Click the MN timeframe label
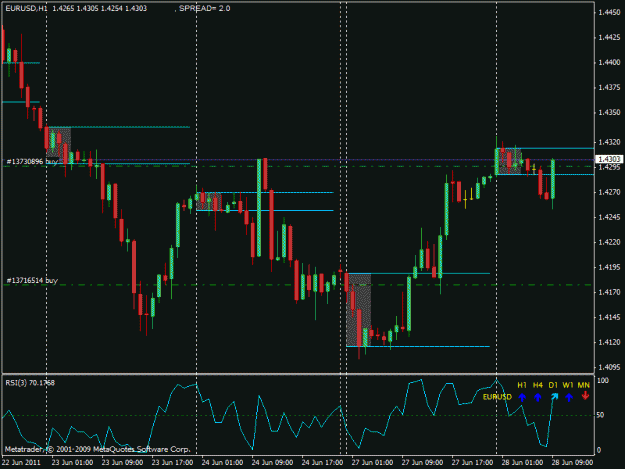Image resolution: width=625 pixels, height=469 pixels. [584, 385]
